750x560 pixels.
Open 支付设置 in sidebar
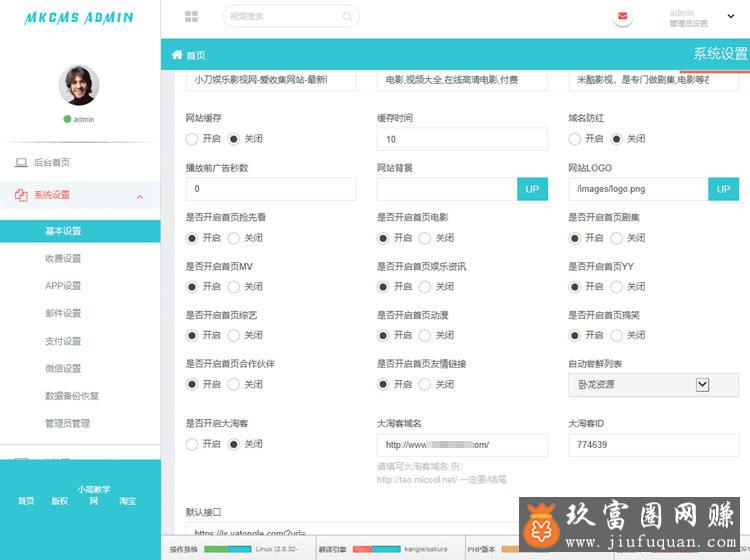click(x=63, y=341)
